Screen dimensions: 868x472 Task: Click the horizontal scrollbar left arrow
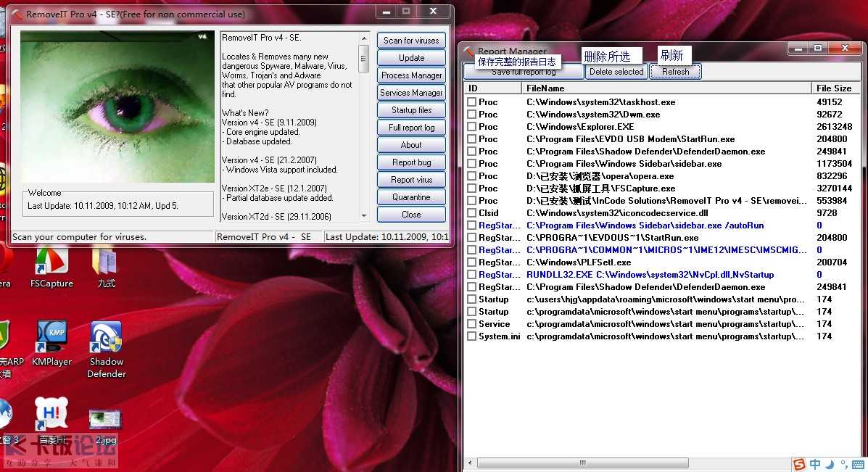point(471,463)
